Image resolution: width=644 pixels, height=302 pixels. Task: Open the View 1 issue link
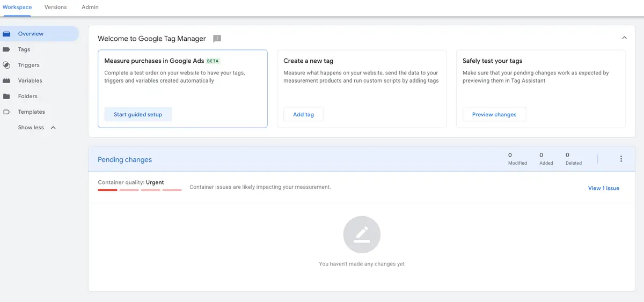tap(604, 188)
